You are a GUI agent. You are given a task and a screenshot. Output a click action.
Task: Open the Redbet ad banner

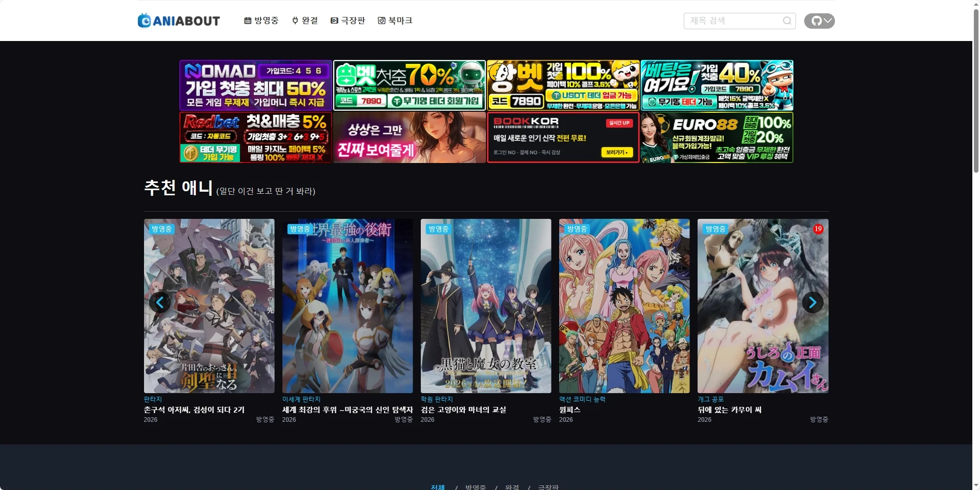tap(256, 137)
